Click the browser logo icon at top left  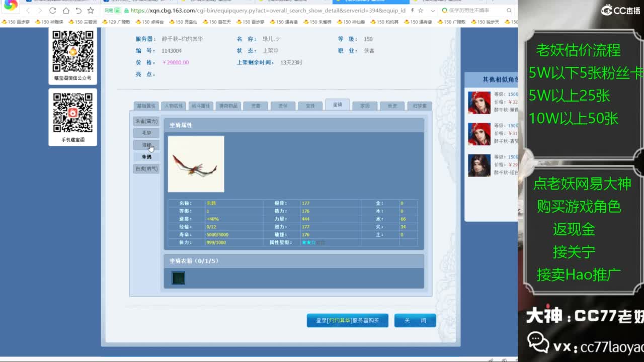(x=10, y=6)
